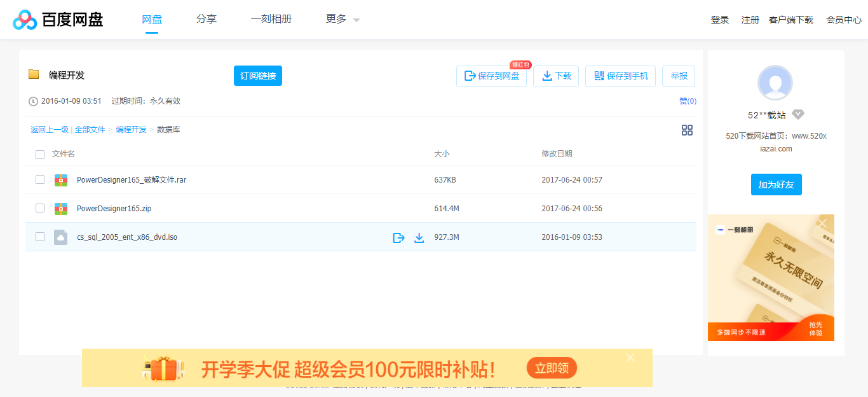Click the inline save-to-netdisk icon on cs_sql_2005 row
Screen dimensions: 868x397
pyautogui.click(x=398, y=237)
